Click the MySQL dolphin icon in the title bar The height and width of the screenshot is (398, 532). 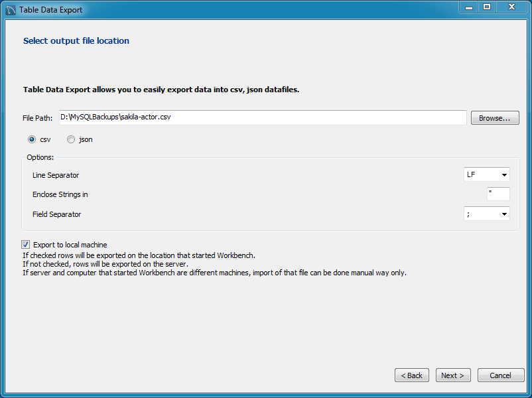pos(9,9)
